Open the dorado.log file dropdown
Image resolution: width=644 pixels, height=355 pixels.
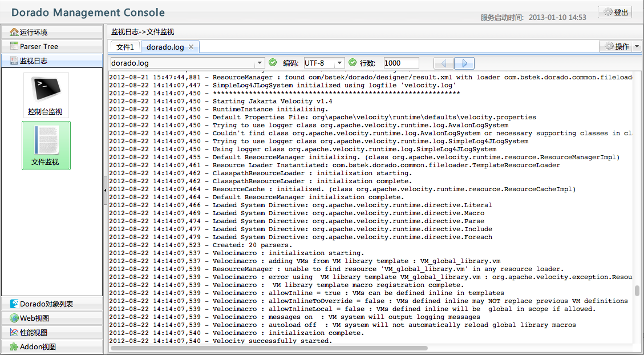click(x=260, y=63)
